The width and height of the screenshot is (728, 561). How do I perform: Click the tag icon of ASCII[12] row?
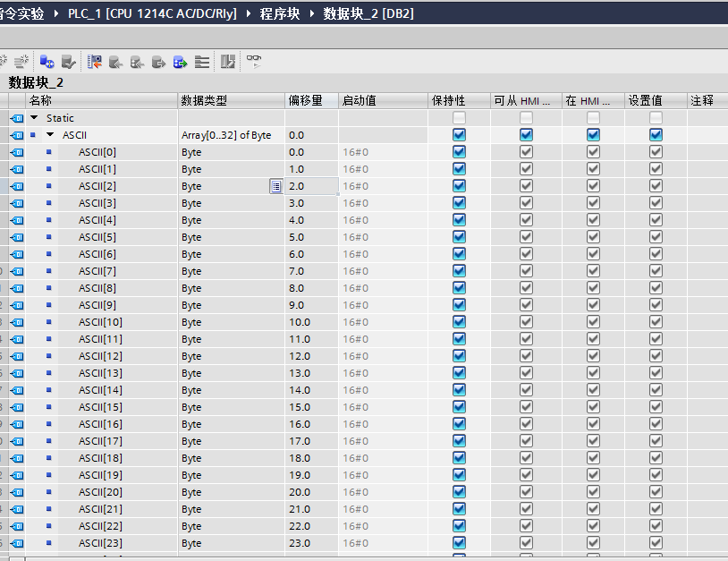17,356
